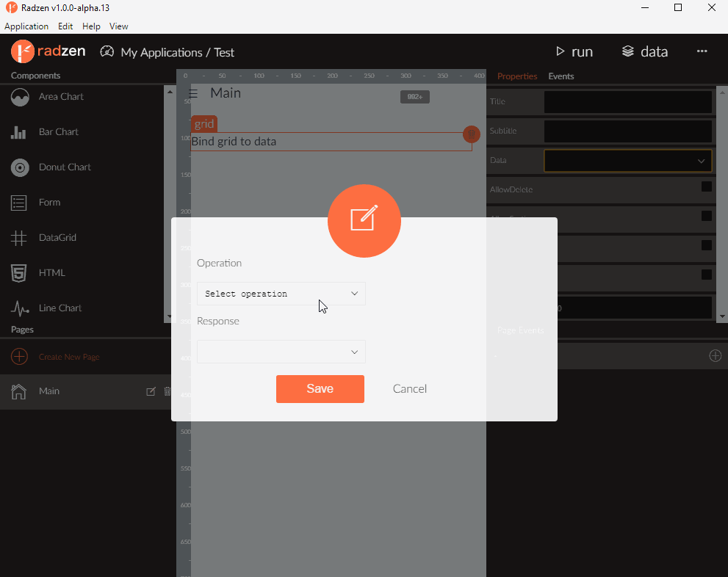Click the edit pencil next to Main page
The width and height of the screenshot is (728, 577).
150,391
